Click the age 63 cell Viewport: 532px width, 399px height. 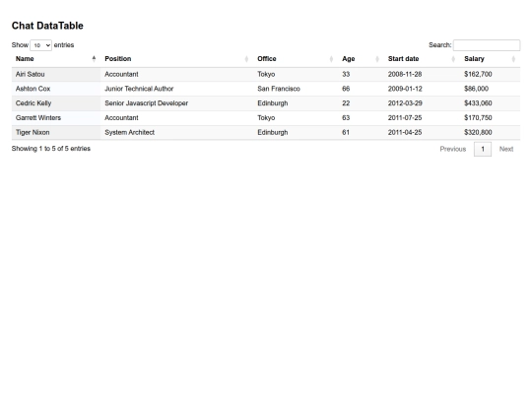click(362, 118)
